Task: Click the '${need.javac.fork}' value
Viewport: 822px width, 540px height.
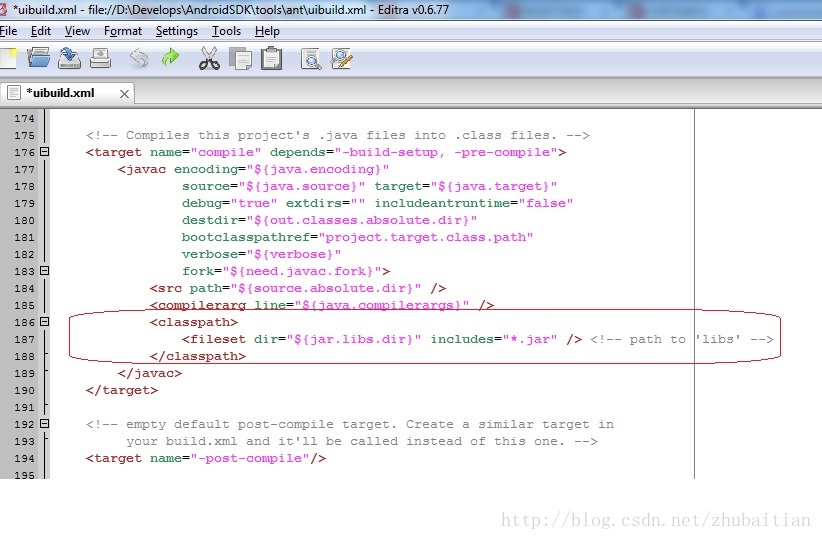Action: [x=302, y=271]
